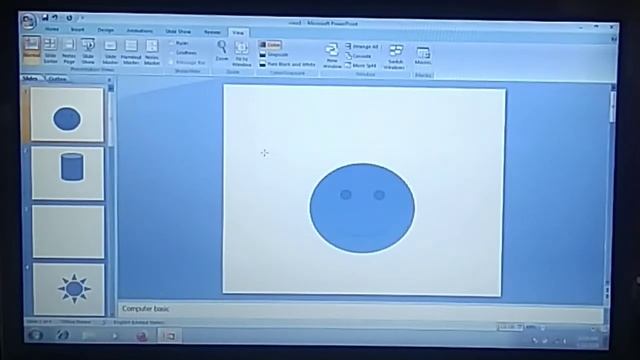Viewport: 640px width, 360px height.
Task: Open a New Window
Action: pos(332,56)
